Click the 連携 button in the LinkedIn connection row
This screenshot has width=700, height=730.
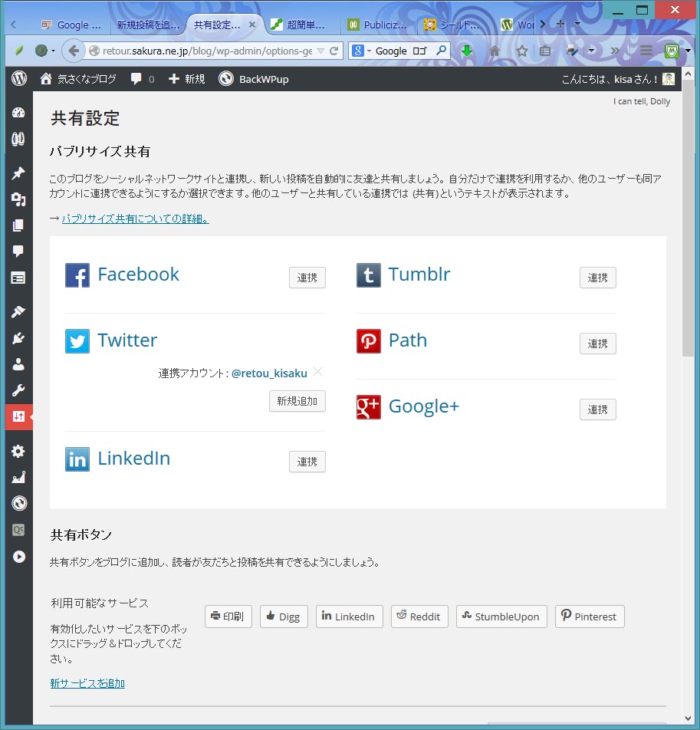307,462
